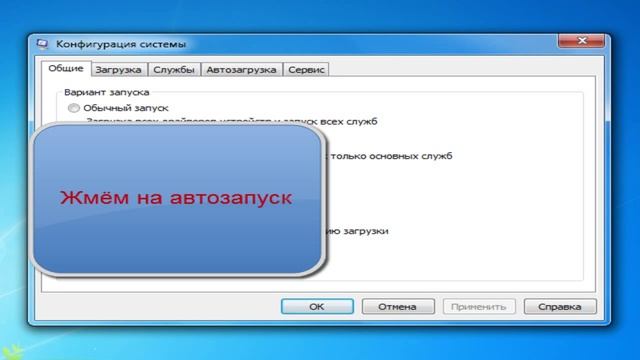
Task: Open the Службы tab
Action: pyautogui.click(x=174, y=70)
